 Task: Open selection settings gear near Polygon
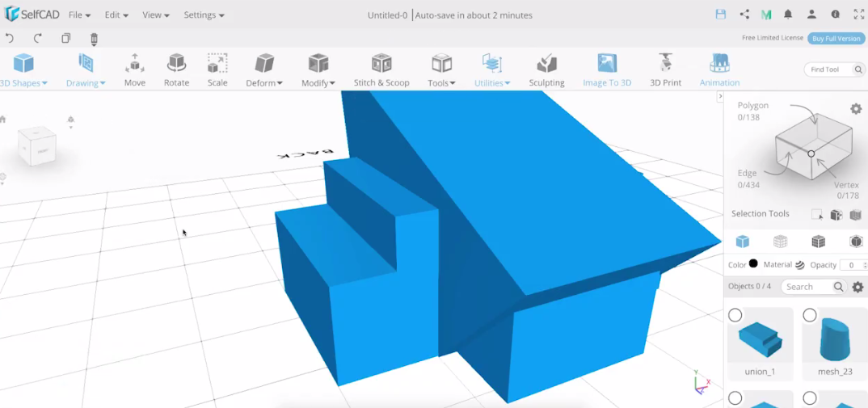(x=856, y=108)
